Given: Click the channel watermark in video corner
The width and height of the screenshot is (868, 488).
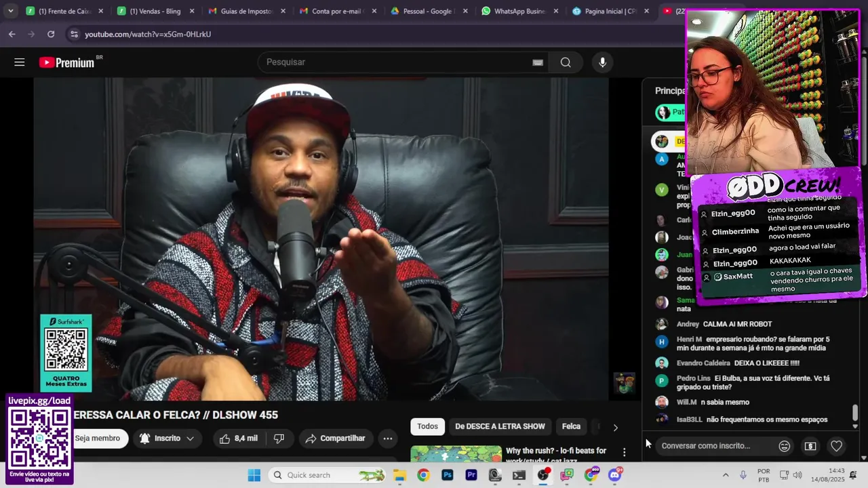Looking at the screenshot, I should pyautogui.click(x=624, y=383).
